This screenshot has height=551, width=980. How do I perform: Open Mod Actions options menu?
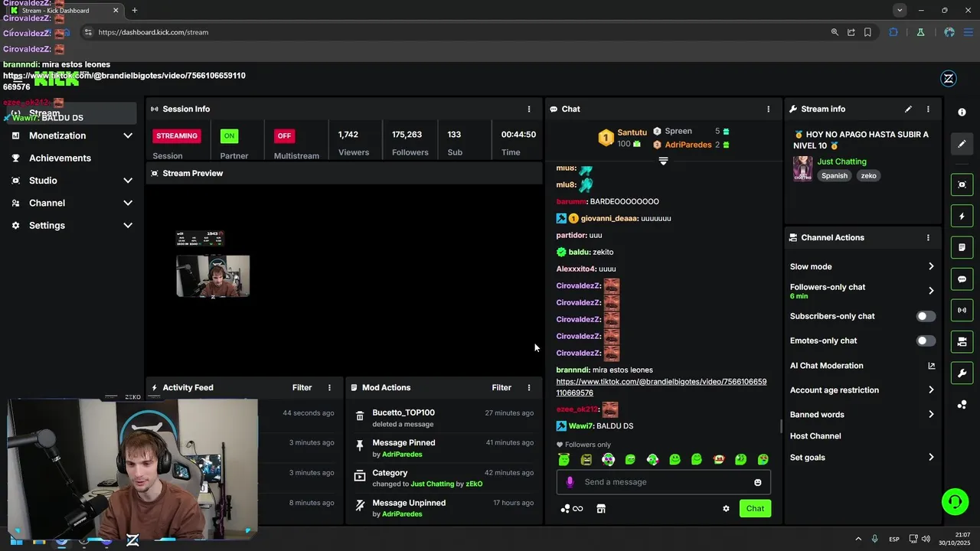tap(528, 388)
